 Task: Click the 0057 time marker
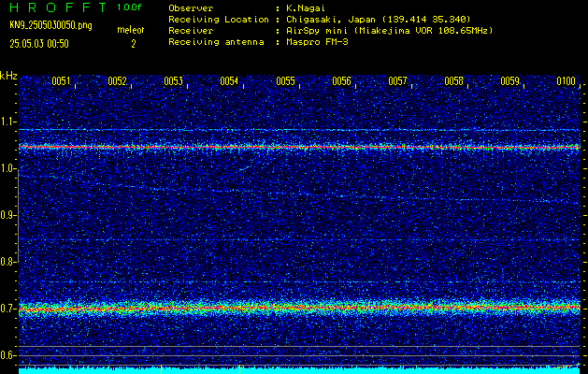397,81
